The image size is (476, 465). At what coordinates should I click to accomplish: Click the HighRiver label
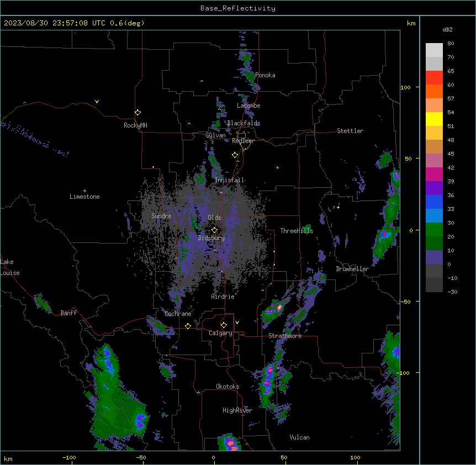coord(237,410)
